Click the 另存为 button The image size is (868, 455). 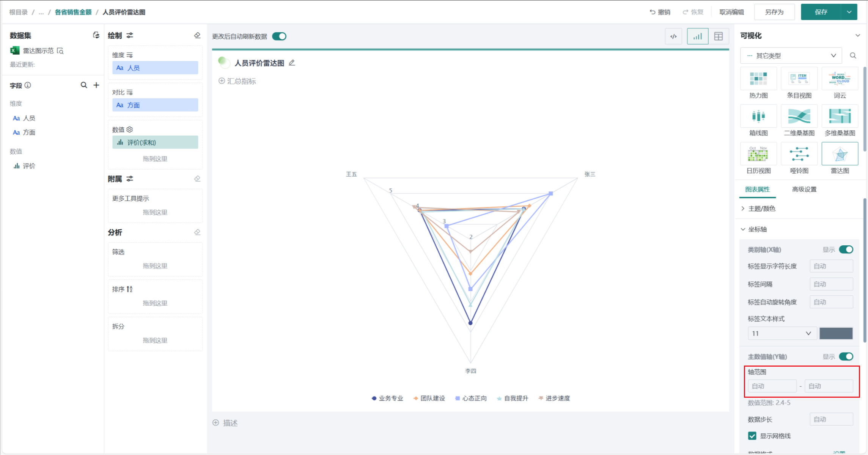point(774,12)
